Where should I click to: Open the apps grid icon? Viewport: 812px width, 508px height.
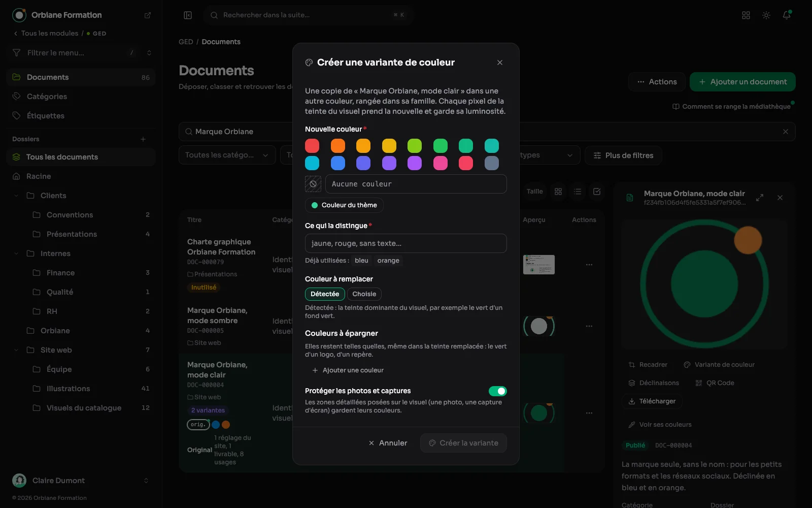pos(746,15)
